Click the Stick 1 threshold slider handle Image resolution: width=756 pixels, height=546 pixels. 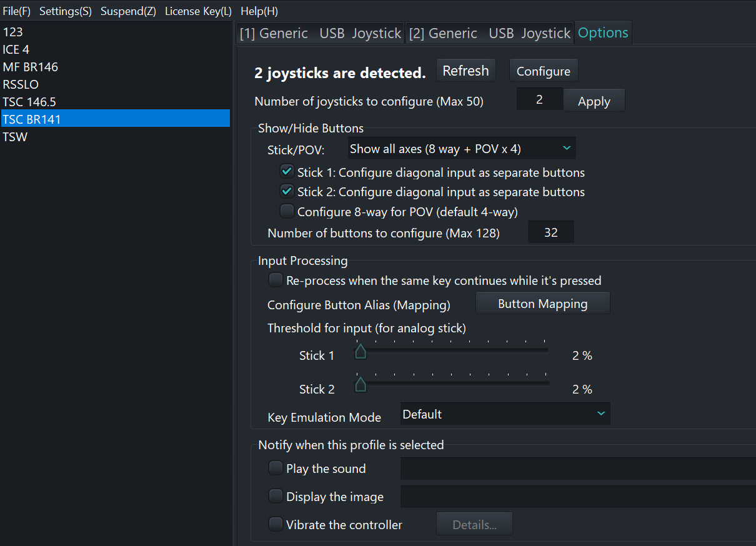(361, 352)
